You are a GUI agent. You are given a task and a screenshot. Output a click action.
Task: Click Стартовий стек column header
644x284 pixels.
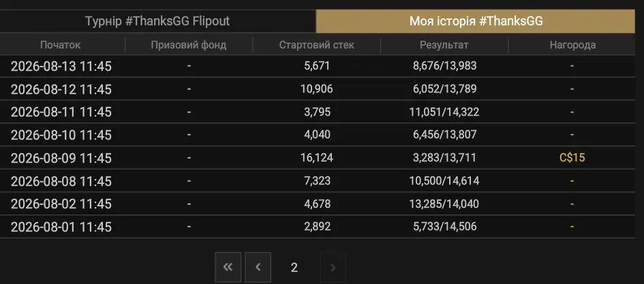click(x=316, y=45)
